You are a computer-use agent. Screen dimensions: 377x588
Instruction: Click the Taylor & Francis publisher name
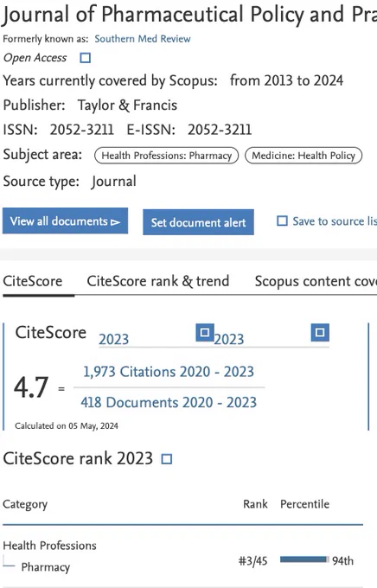pos(128,105)
